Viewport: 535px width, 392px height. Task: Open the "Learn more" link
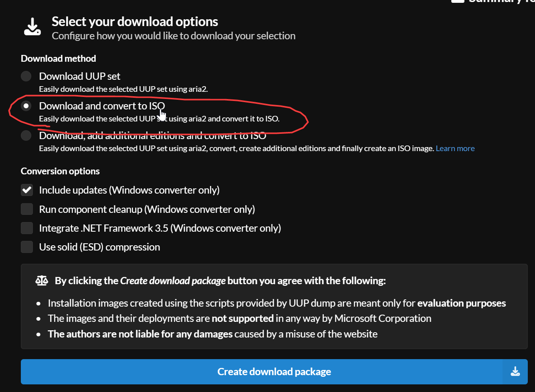click(x=455, y=148)
